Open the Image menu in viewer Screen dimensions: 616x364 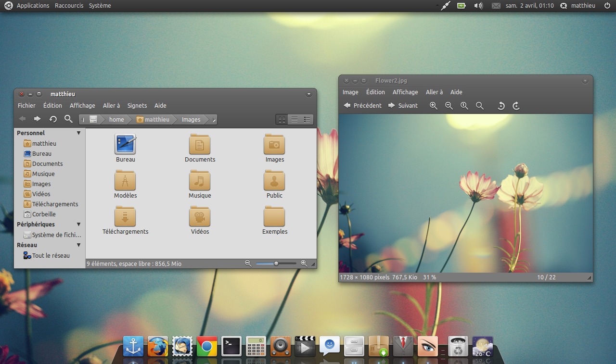point(350,92)
